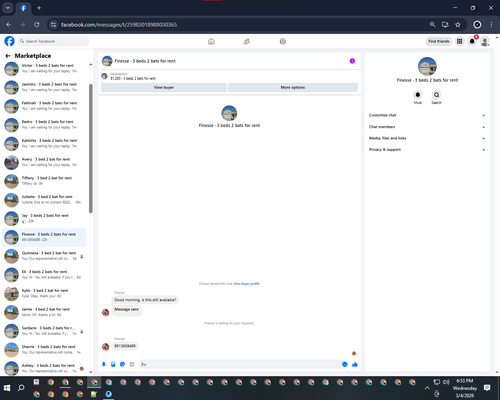
Task: Open the account profile menu
Action: (x=485, y=41)
